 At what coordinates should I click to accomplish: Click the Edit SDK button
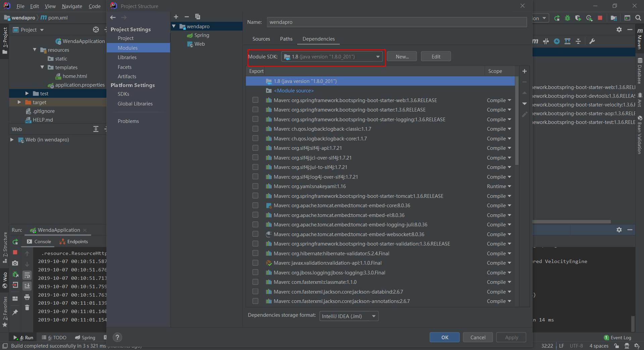(436, 56)
